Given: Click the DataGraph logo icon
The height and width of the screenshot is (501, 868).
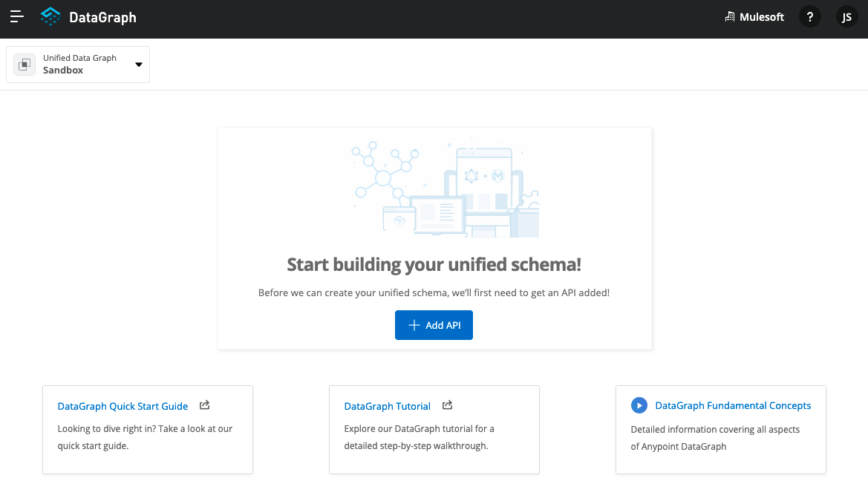Looking at the screenshot, I should tap(50, 16).
